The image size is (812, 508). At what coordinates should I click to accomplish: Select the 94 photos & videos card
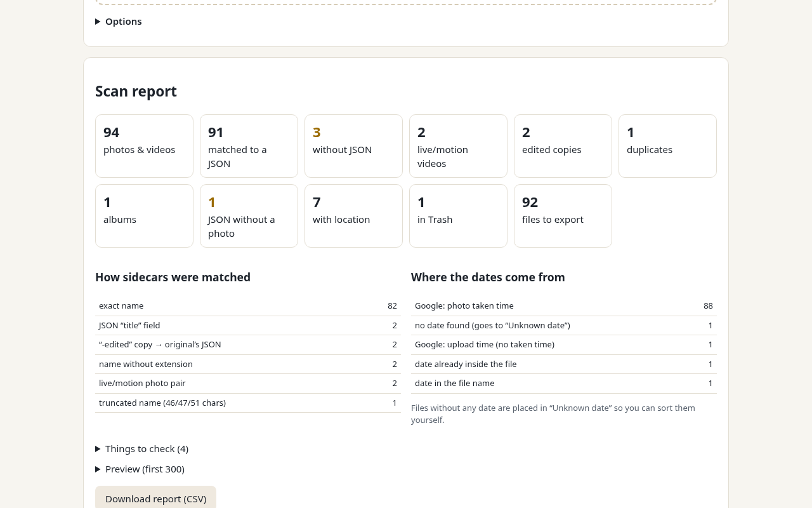(144, 146)
